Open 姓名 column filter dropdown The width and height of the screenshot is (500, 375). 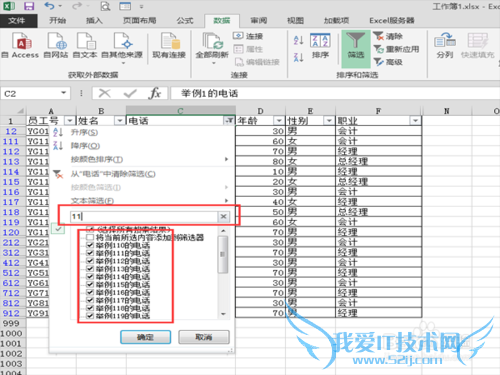(119, 120)
